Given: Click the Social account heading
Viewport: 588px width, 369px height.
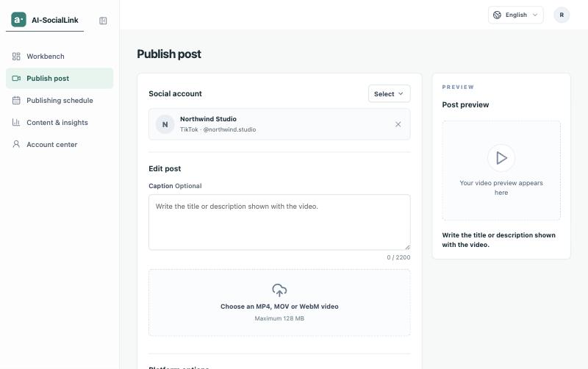Looking at the screenshot, I should [175, 94].
